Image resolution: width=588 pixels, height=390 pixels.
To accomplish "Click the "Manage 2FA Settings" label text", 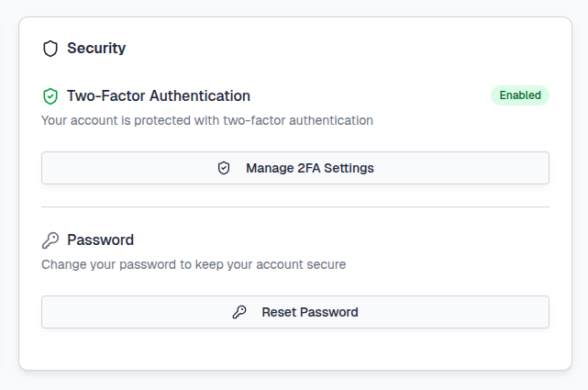I will [310, 169].
